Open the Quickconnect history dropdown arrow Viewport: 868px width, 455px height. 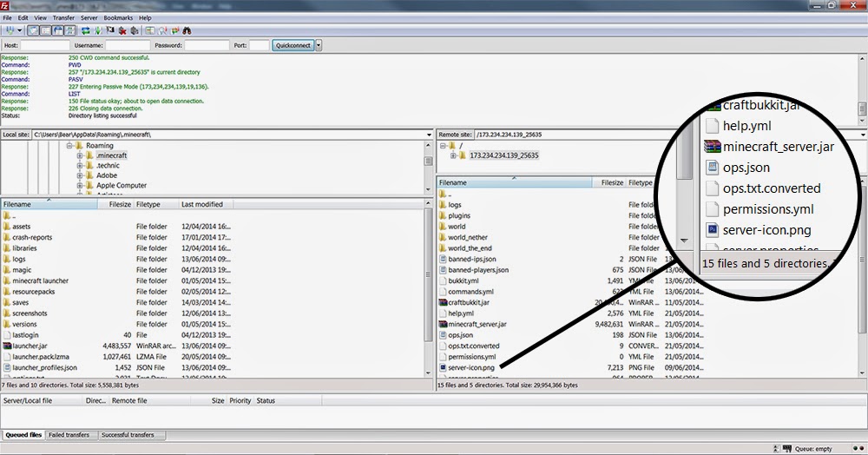coord(319,45)
